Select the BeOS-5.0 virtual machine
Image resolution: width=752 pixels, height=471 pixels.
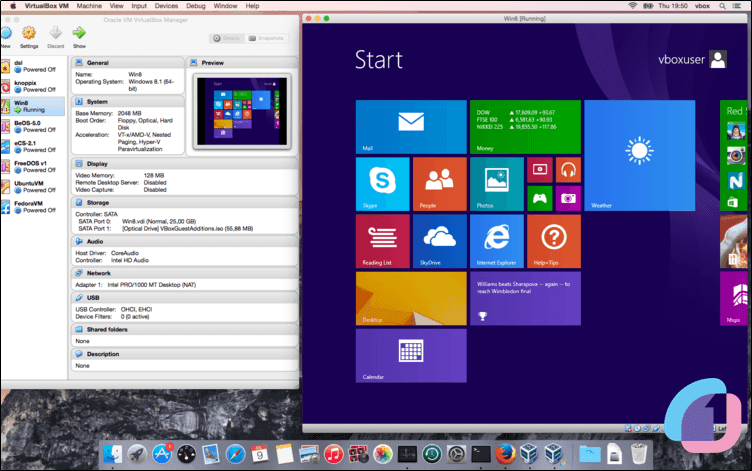click(33, 127)
